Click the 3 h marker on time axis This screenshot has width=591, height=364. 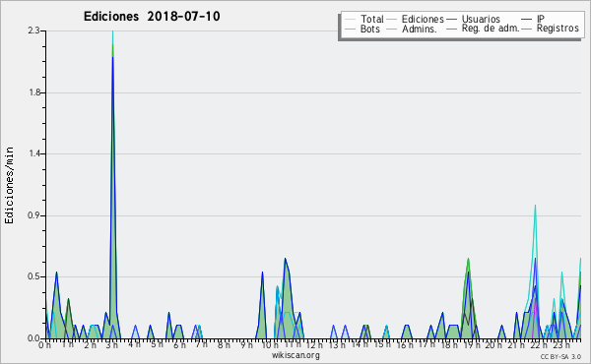click(x=112, y=345)
